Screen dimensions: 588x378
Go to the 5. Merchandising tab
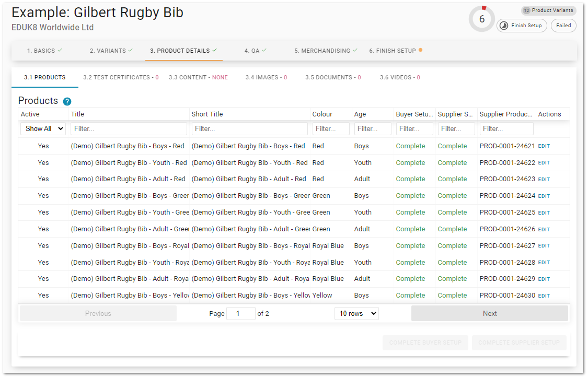point(326,51)
